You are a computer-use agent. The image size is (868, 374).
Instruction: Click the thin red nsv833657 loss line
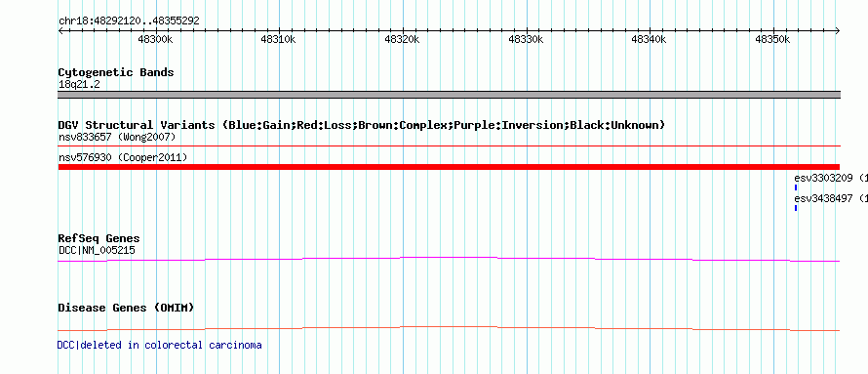449,146
